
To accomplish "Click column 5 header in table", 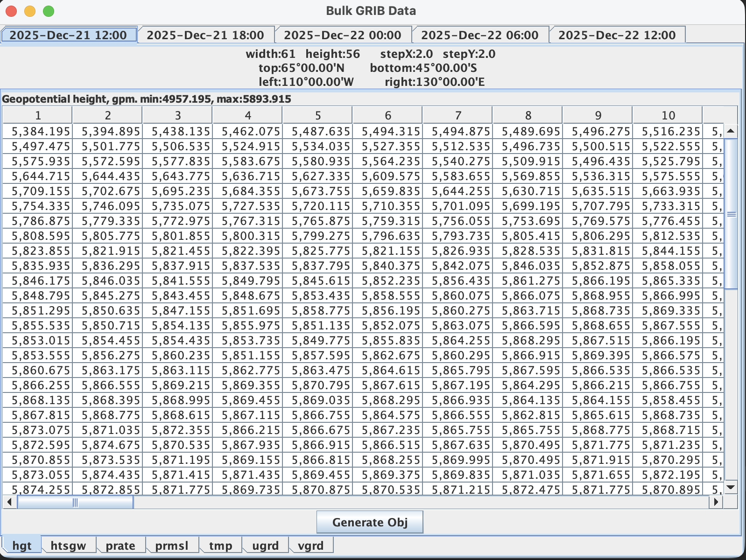I will click(x=317, y=115).
